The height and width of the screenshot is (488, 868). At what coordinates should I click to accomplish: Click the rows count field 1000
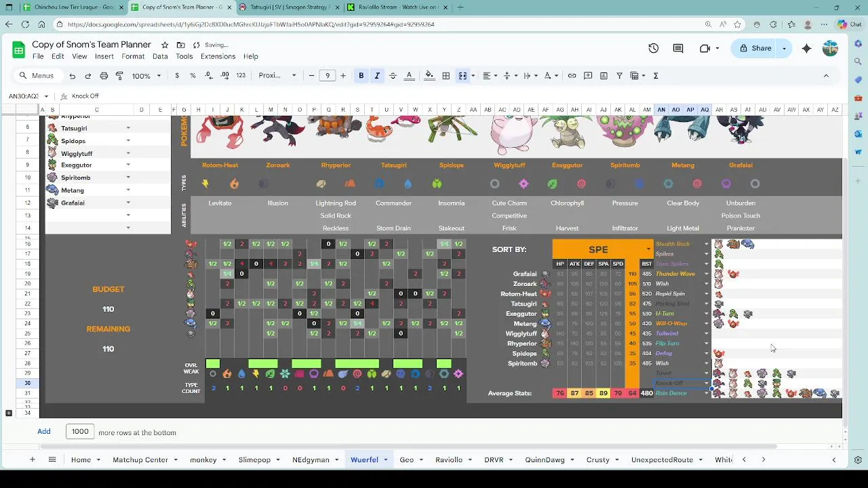80,432
